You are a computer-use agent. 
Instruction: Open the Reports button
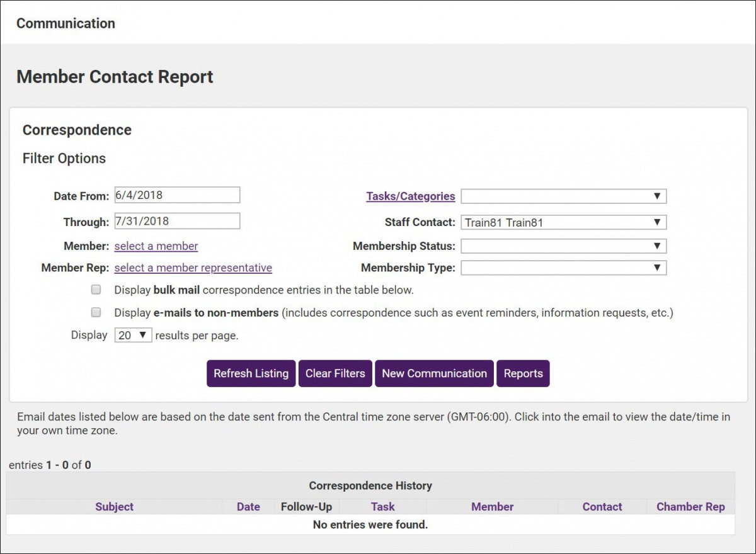click(523, 373)
